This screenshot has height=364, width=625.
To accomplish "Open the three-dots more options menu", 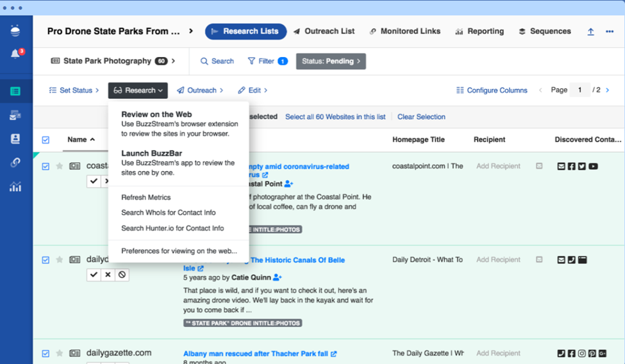I will [x=610, y=31].
